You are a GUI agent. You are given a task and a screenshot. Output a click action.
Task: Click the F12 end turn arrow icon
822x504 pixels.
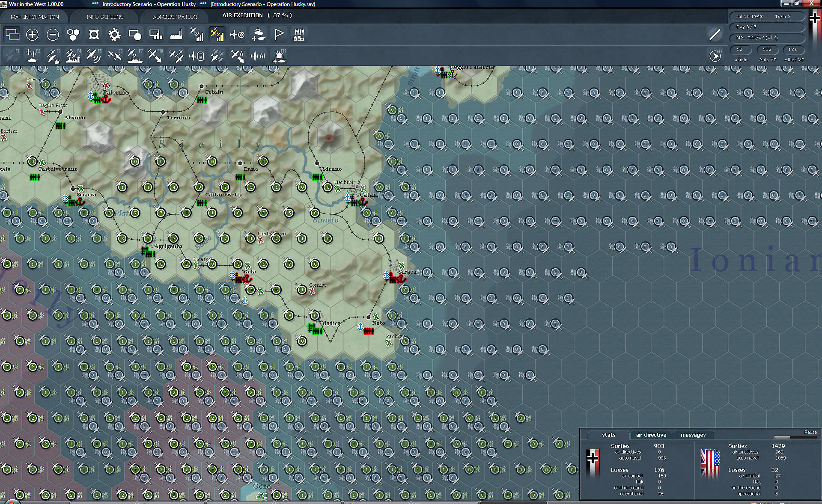coord(715,56)
